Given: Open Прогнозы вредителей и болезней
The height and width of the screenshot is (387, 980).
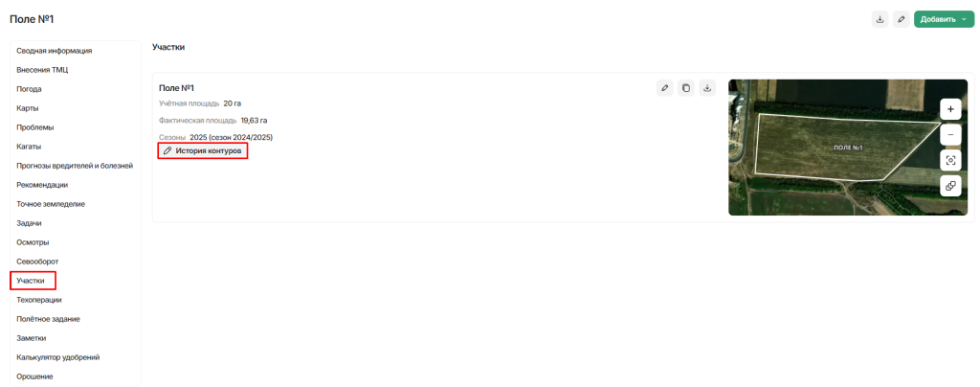Looking at the screenshot, I should [75, 166].
